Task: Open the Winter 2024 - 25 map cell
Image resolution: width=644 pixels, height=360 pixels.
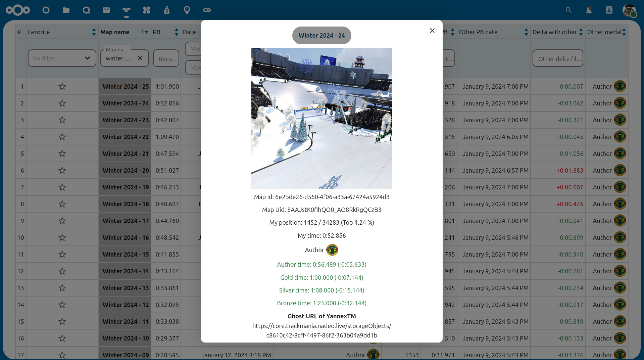Action: pos(125,87)
